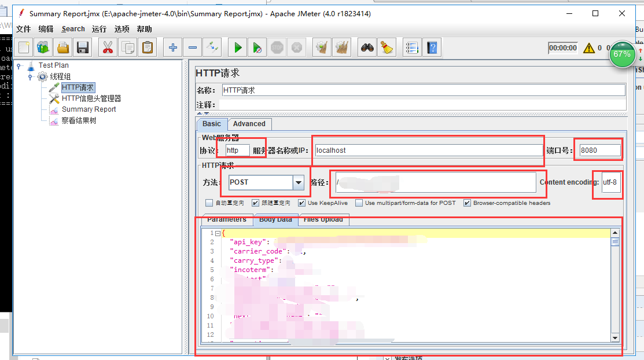This screenshot has height=360, width=644.
Task: Select the 线程组 node label
Action: point(60,76)
